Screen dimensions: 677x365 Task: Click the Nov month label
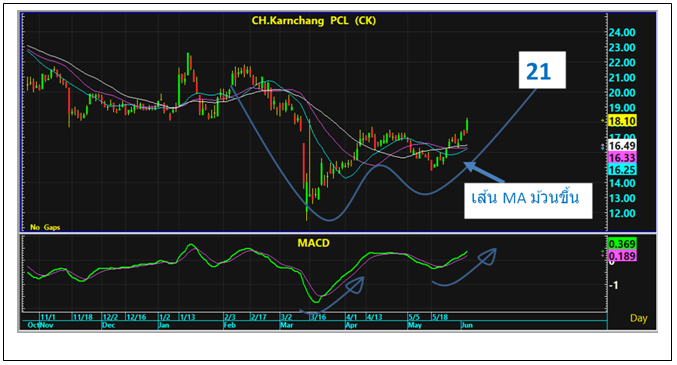point(47,325)
